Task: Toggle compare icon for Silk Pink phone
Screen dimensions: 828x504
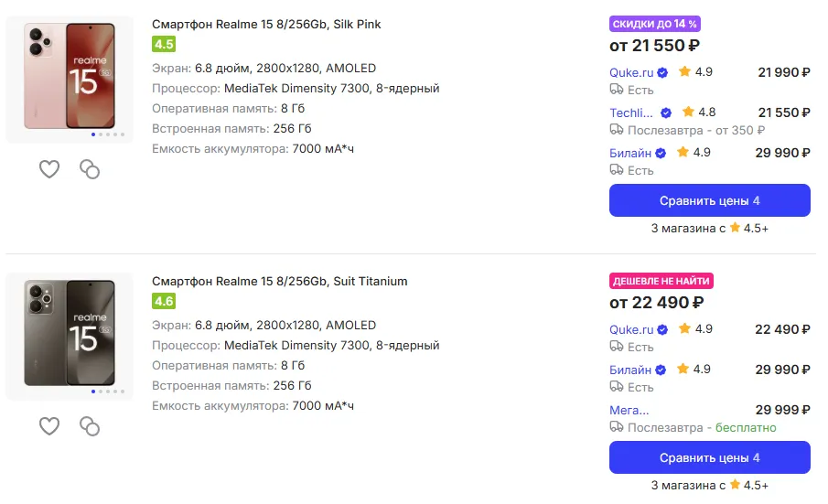Action: (x=90, y=168)
